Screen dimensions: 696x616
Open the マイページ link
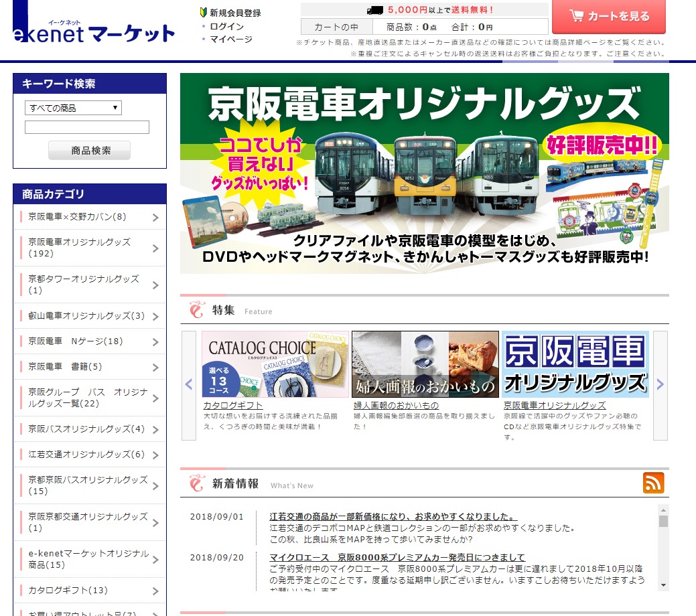click(x=230, y=39)
